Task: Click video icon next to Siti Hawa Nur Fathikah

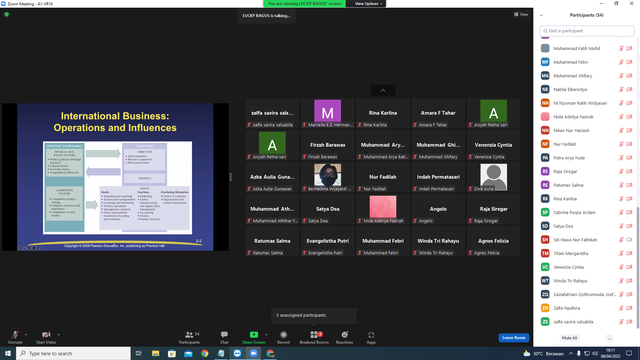Action: click(x=629, y=240)
